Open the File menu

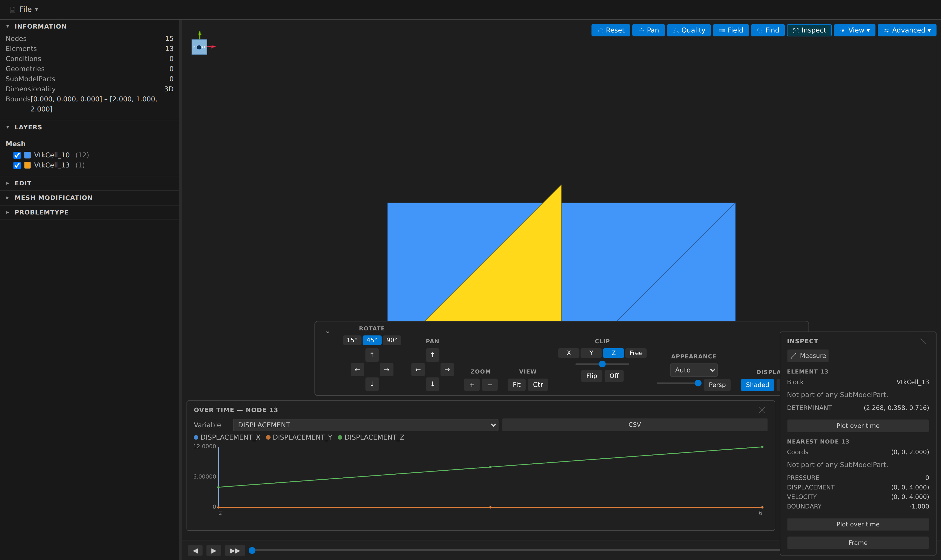(x=24, y=9)
